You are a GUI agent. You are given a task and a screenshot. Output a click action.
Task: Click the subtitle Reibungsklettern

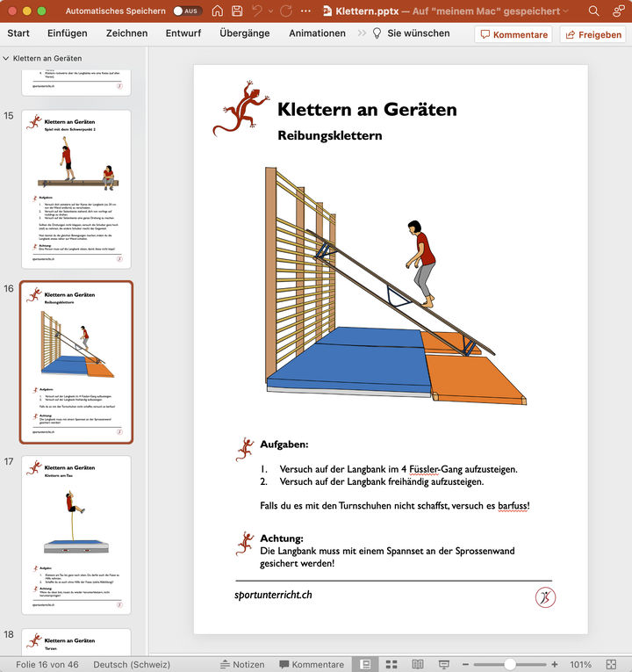coord(330,135)
